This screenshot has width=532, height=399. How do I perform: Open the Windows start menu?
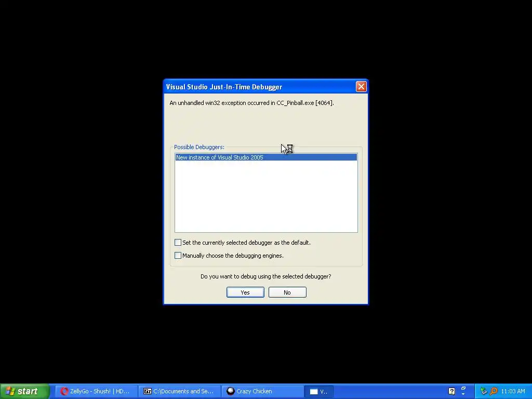point(24,391)
